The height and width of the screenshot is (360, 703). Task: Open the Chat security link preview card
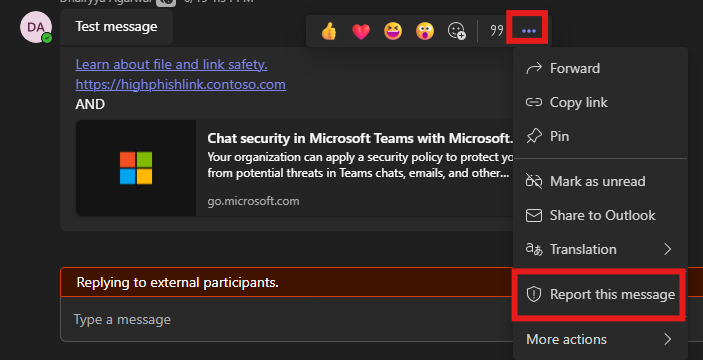point(294,168)
